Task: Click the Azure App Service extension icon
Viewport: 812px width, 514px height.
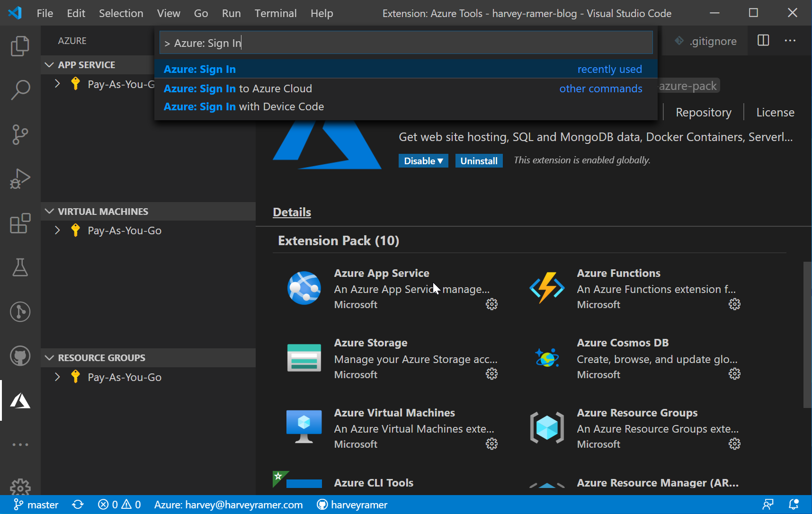Action: [304, 288]
